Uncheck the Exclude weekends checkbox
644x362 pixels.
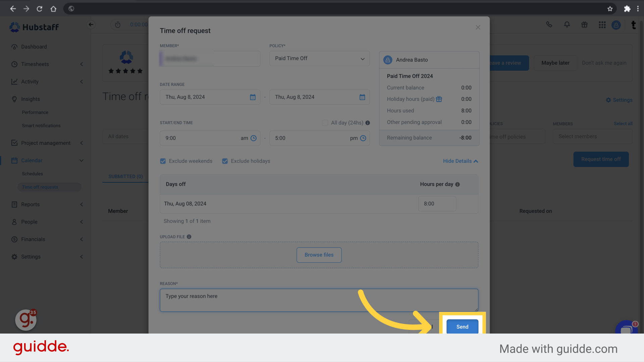pyautogui.click(x=163, y=161)
